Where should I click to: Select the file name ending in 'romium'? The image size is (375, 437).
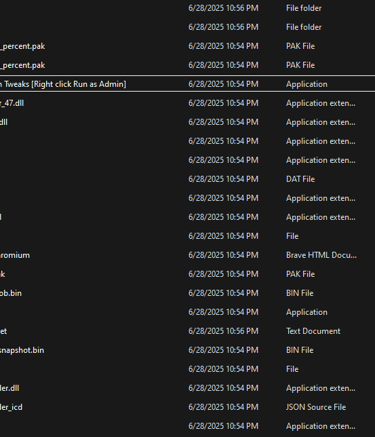15,255
